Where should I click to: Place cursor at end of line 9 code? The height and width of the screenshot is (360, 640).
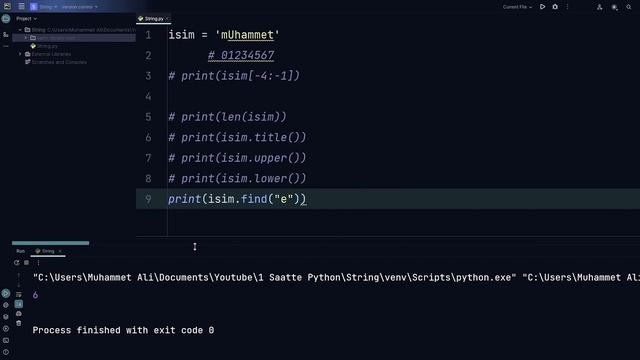point(306,199)
